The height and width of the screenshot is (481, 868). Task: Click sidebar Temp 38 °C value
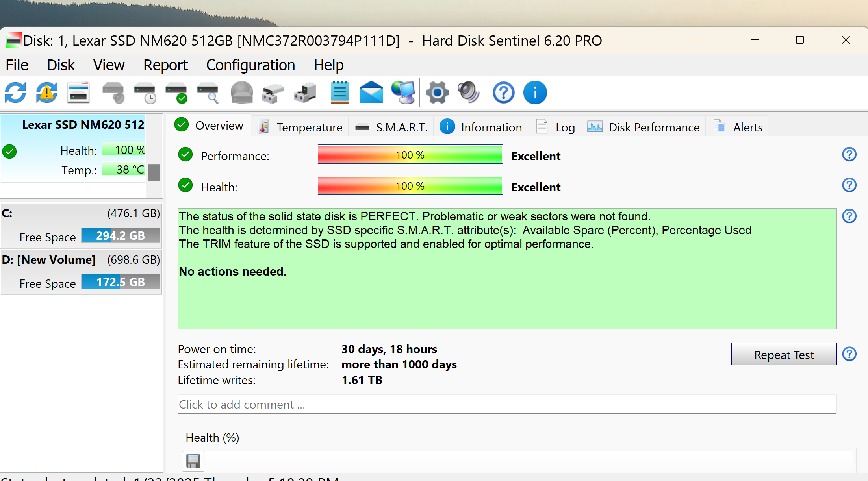(124, 169)
